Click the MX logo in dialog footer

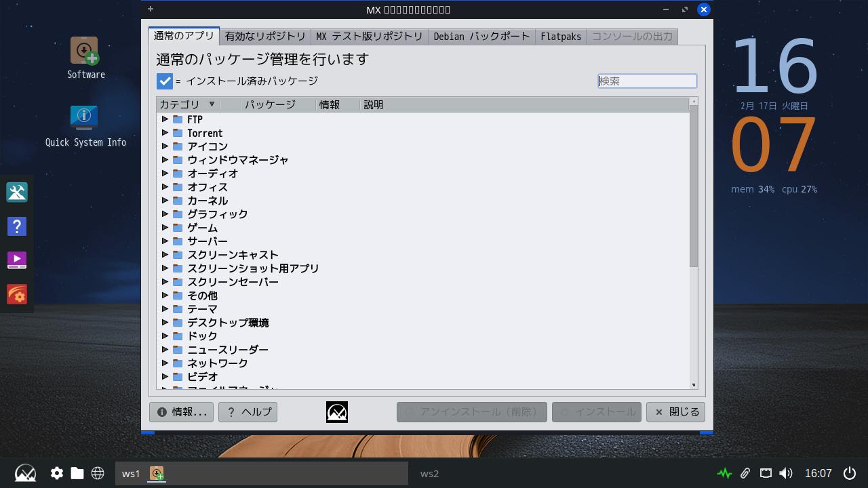pyautogui.click(x=337, y=412)
